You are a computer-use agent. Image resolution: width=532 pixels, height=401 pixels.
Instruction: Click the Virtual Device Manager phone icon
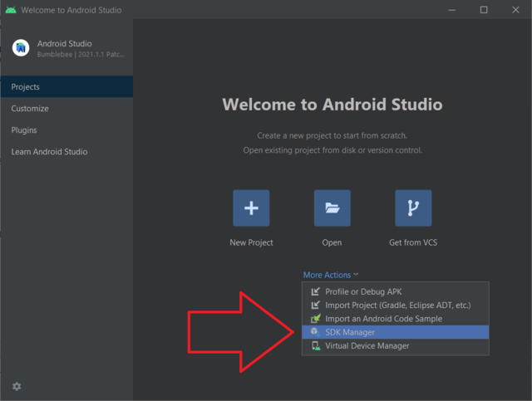(x=316, y=345)
